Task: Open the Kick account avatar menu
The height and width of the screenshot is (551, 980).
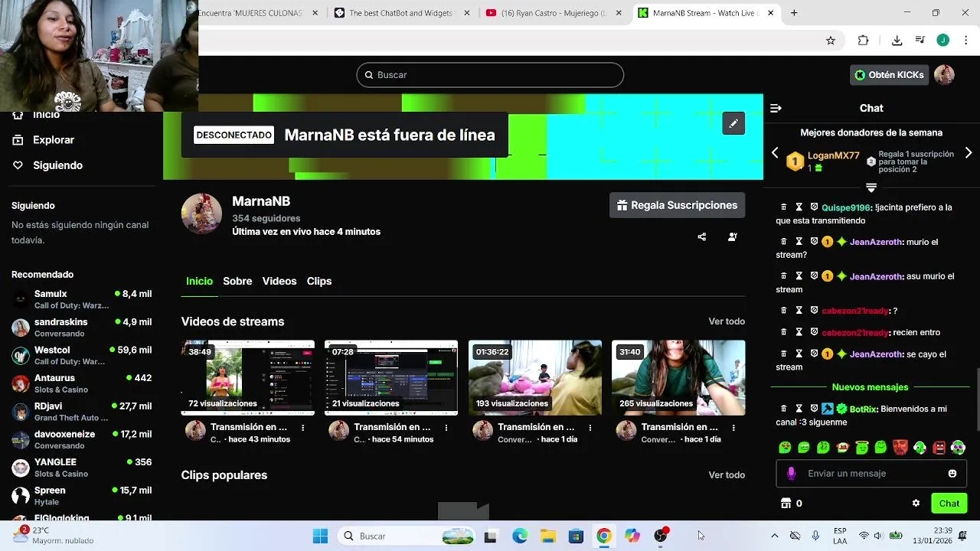Action: 944,75
